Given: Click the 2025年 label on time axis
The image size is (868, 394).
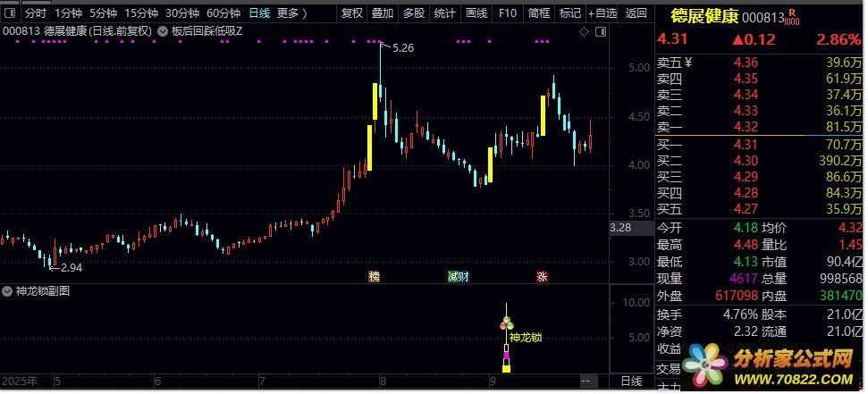Looking at the screenshot, I should point(20,381).
